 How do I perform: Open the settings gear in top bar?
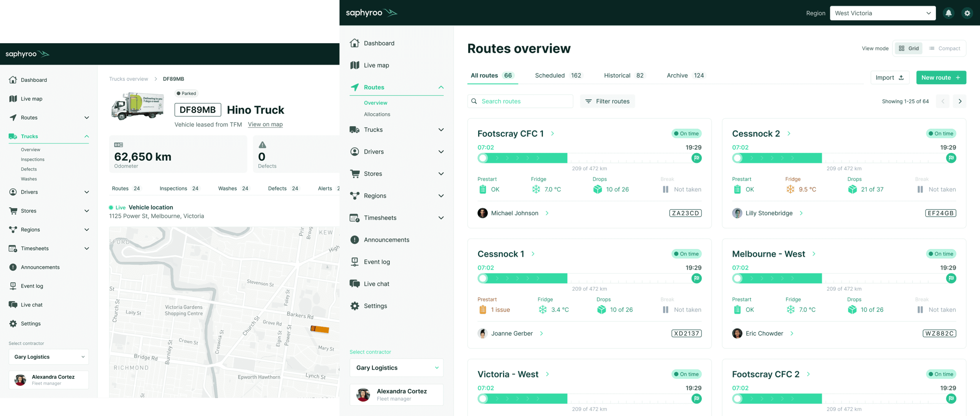(967, 13)
